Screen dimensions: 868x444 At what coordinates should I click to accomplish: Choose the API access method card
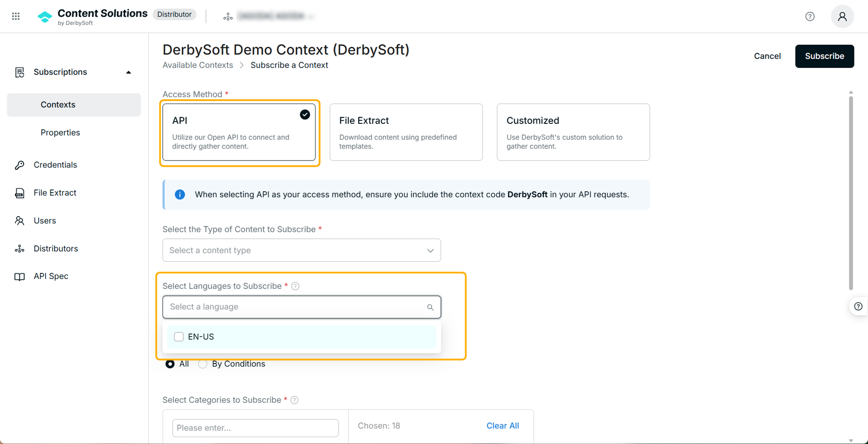(x=239, y=132)
